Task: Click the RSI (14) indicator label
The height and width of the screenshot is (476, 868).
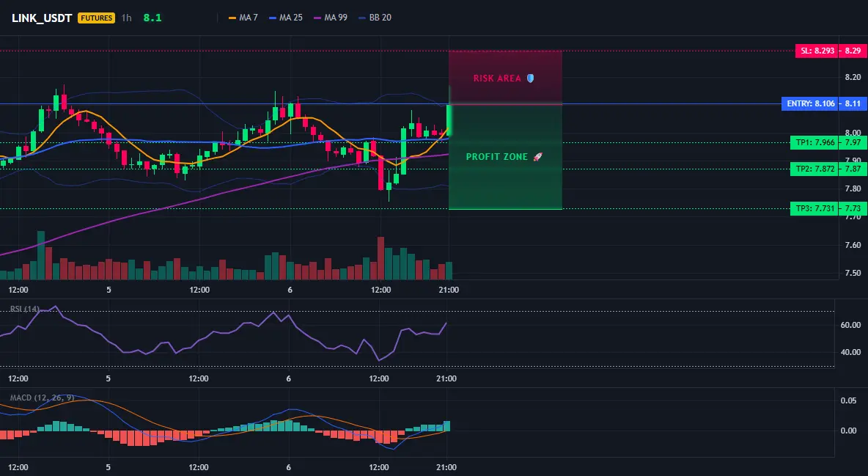Action: click(24, 309)
